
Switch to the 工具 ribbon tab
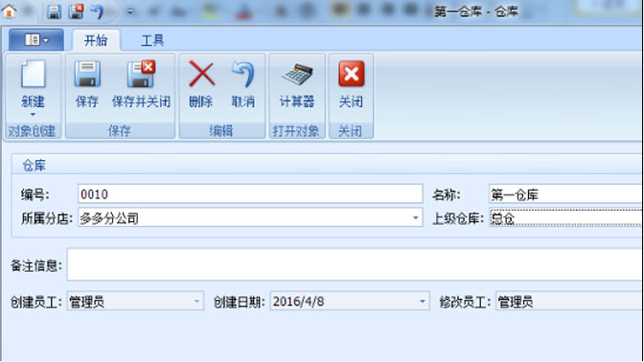pos(152,40)
